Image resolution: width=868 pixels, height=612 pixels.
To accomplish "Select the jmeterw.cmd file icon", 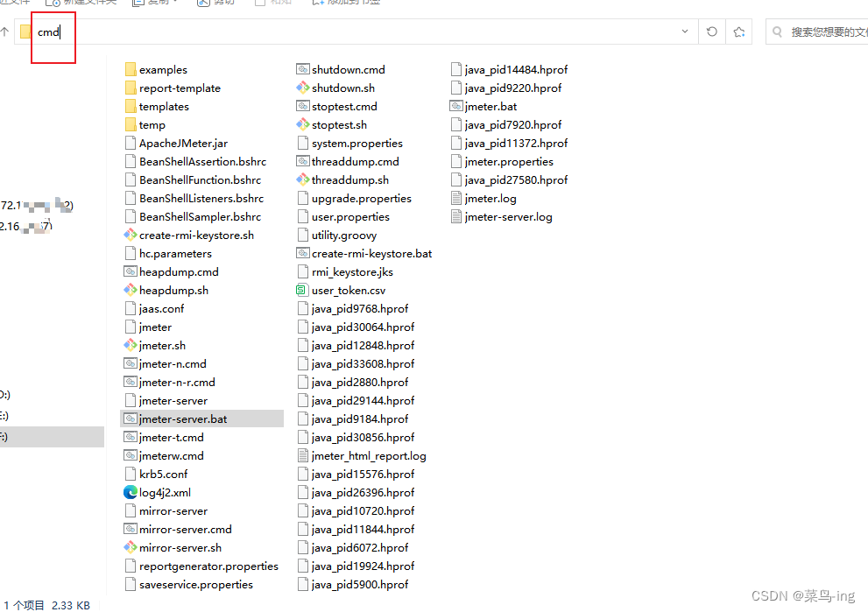I will tap(131, 455).
